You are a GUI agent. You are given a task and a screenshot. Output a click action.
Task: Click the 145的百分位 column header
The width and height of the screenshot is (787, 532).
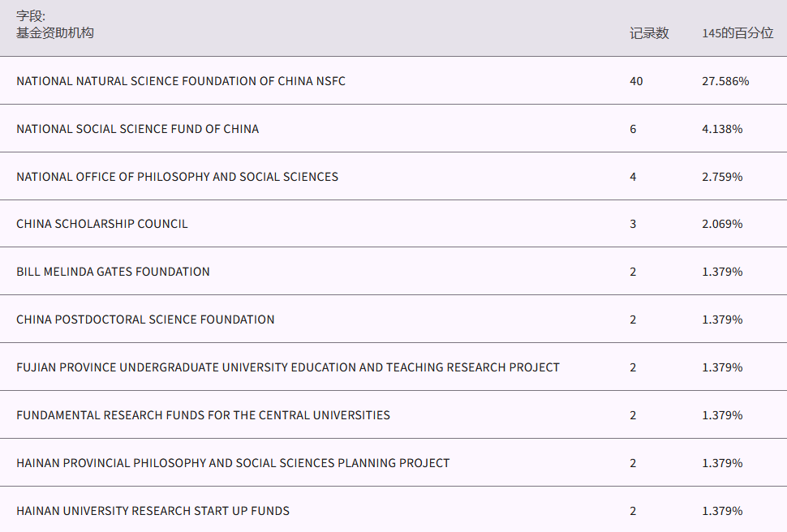(738, 33)
